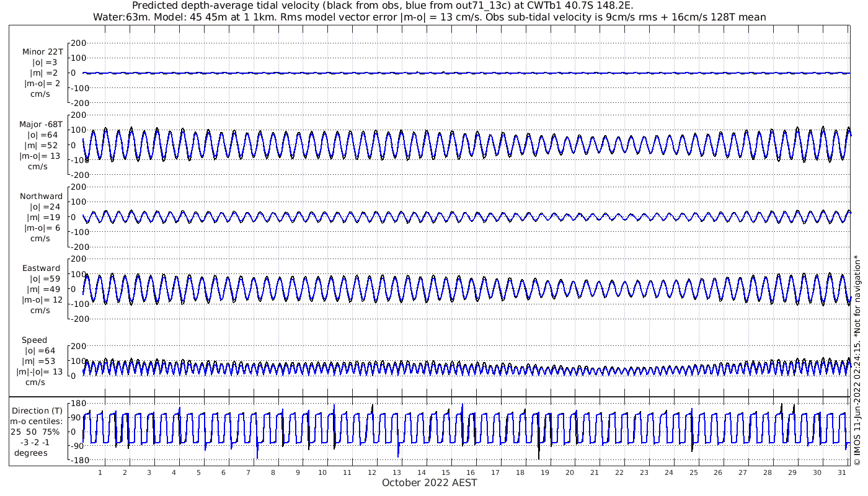This screenshot has height=496, width=868.
Task: Click the vertical "© IMOS 11-Jun-2022" copyright text
Action: [x=857, y=360]
